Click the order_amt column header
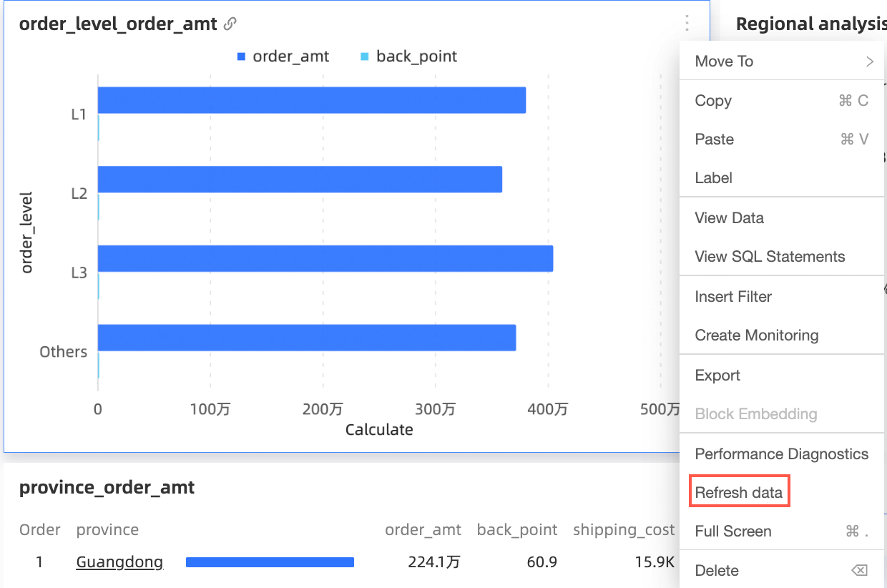 pos(423,530)
